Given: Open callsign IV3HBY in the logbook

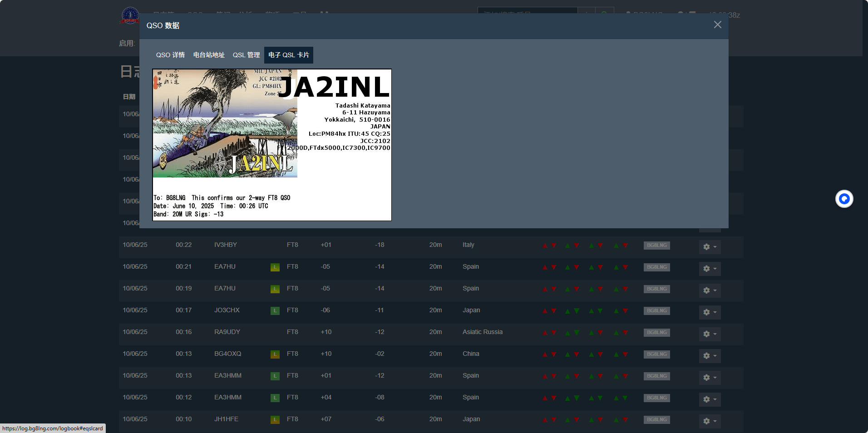Looking at the screenshot, I should 226,245.
